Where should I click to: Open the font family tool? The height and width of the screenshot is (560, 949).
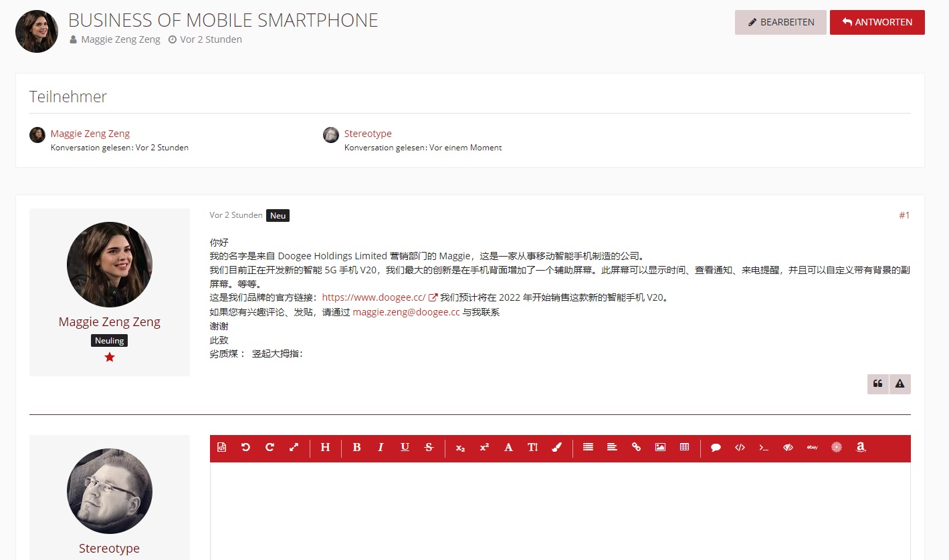pos(508,447)
